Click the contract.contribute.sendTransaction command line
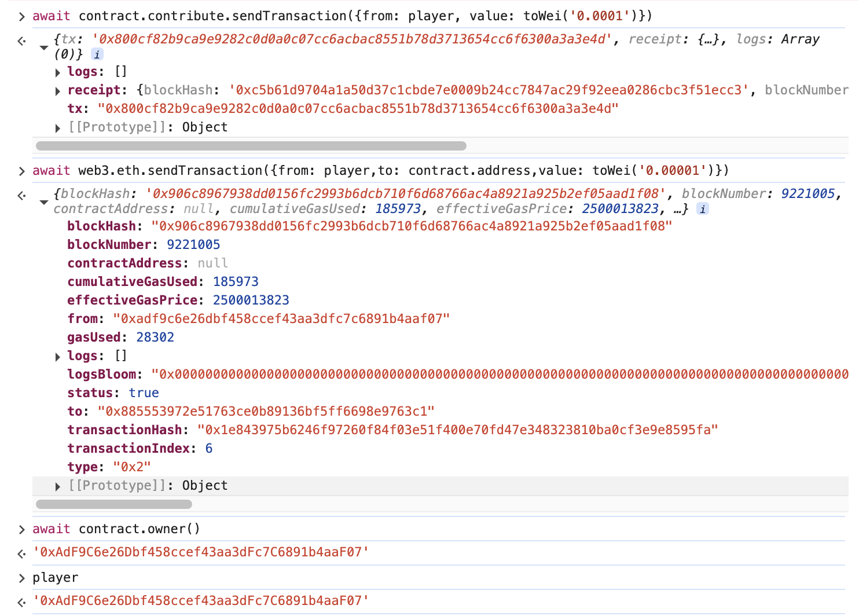The width and height of the screenshot is (859, 616). pyautogui.click(x=342, y=16)
